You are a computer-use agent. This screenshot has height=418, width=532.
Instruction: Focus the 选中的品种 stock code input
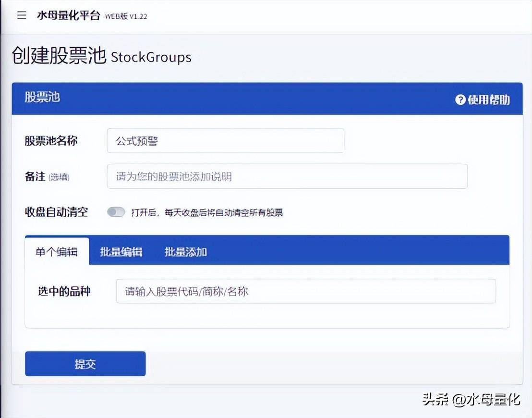(306, 291)
